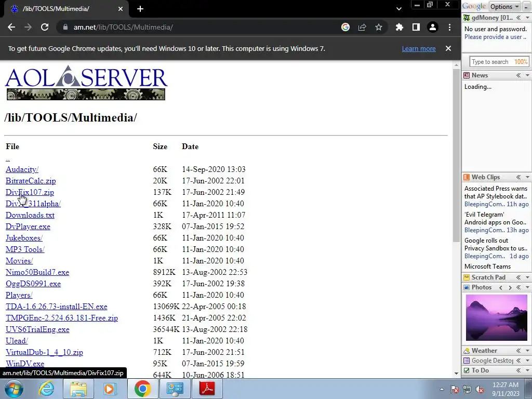The height and width of the screenshot is (399, 532).
Task: Open the Chrome extensions puzzle icon
Action: 400,27
